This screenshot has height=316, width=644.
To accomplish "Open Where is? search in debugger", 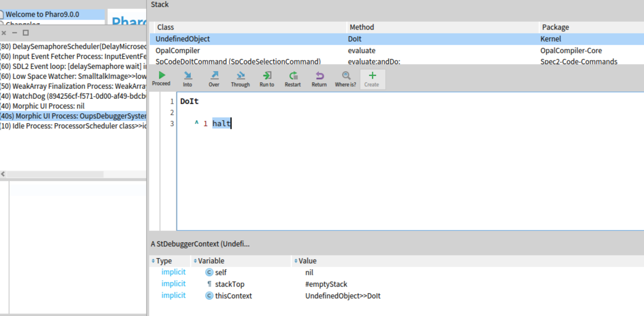I will tap(345, 78).
